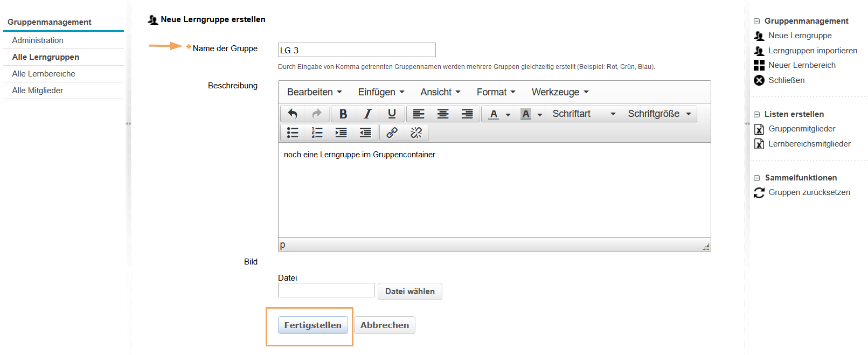This screenshot has height=355, width=868.
Task: Click the Datei wählen button
Action: (x=410, y=291)
